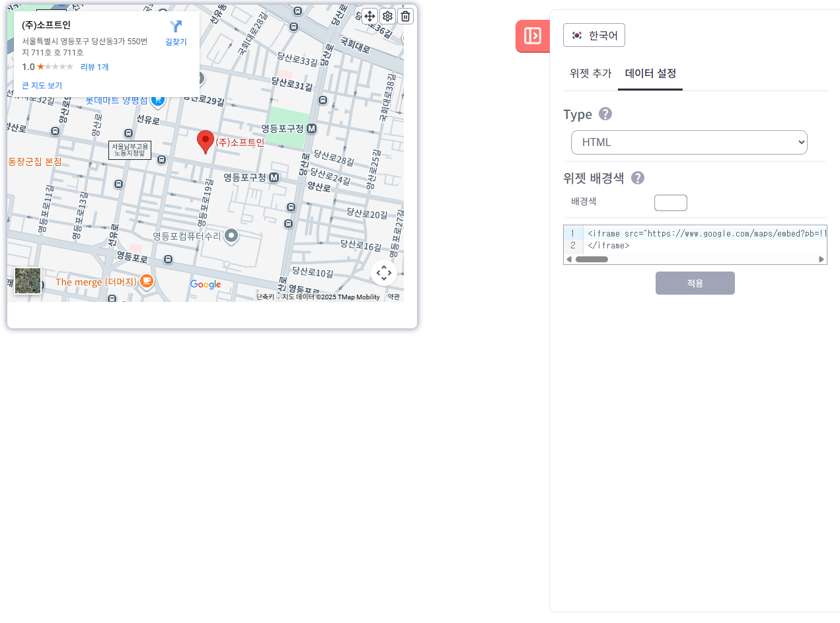Viewport: 840px width, 623px height.
Task: Switch to 위젯 추가 tab
Action: point(590,74)
